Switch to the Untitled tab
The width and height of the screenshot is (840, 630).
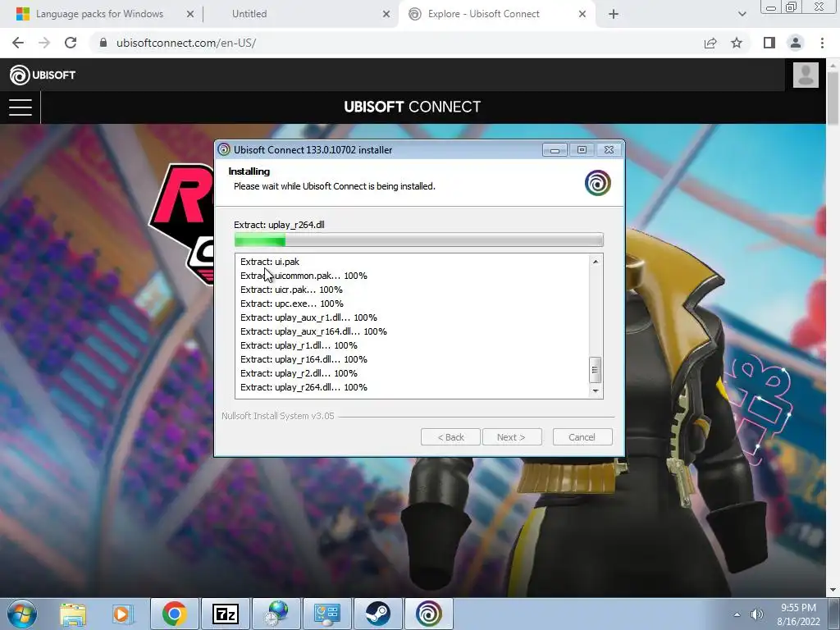249,14
